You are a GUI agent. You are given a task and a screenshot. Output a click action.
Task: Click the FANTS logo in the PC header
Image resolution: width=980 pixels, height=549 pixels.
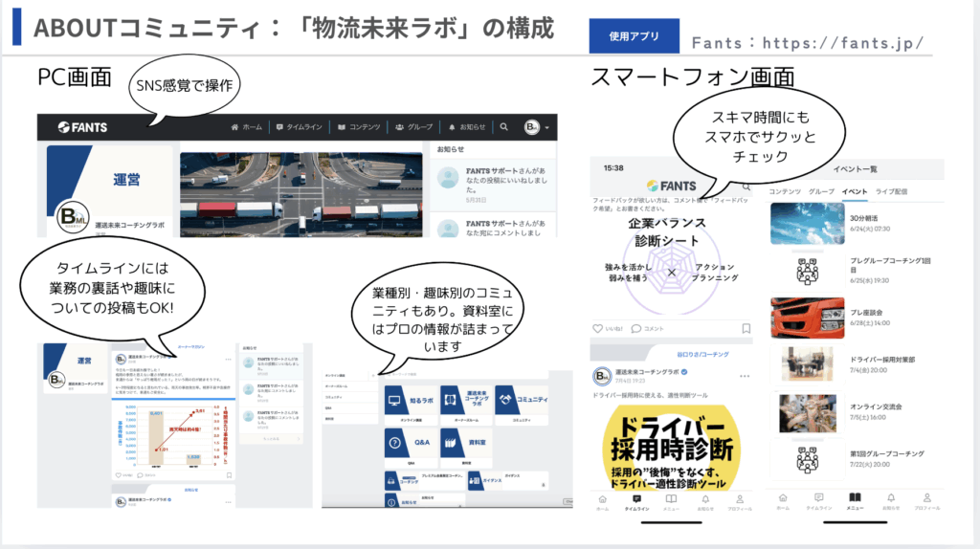82,127
